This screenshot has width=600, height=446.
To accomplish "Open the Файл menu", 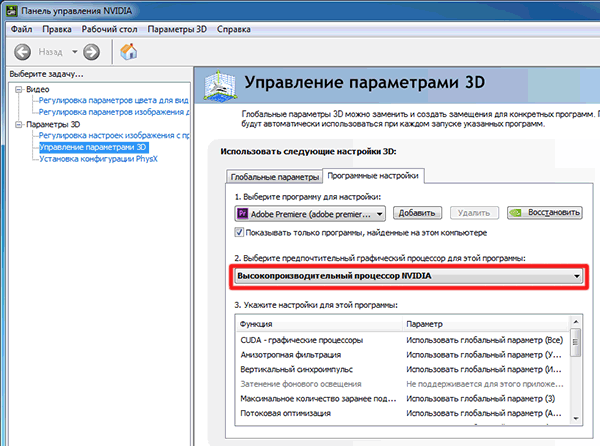I will click(21, 29).
